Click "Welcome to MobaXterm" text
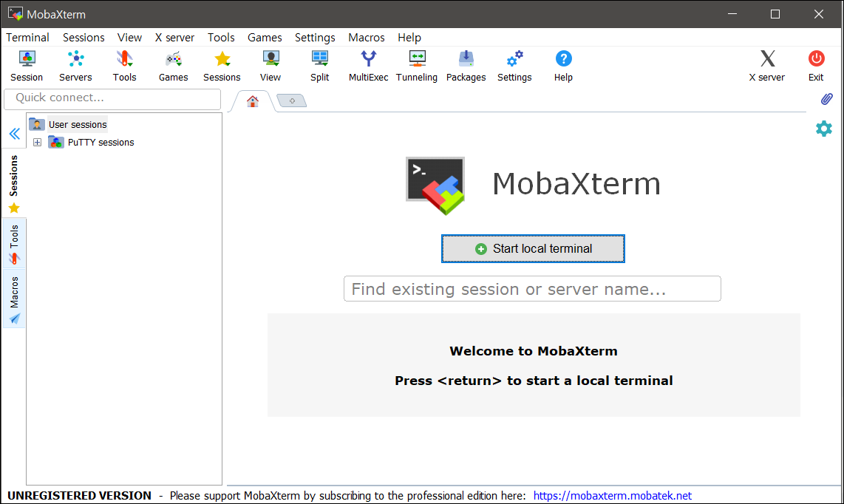Viewport: 844px width, 504px height. click(x=534, y=351)
